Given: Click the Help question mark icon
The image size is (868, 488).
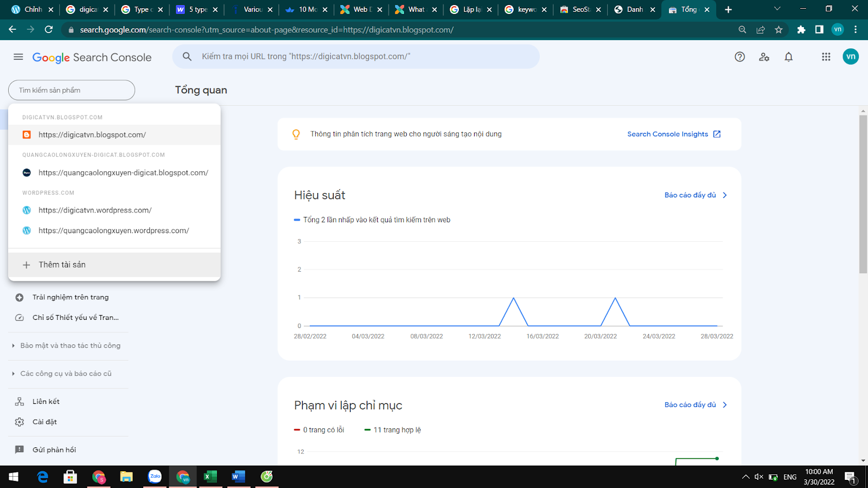Looking at the screenshot, I should (x=739, y=57).
